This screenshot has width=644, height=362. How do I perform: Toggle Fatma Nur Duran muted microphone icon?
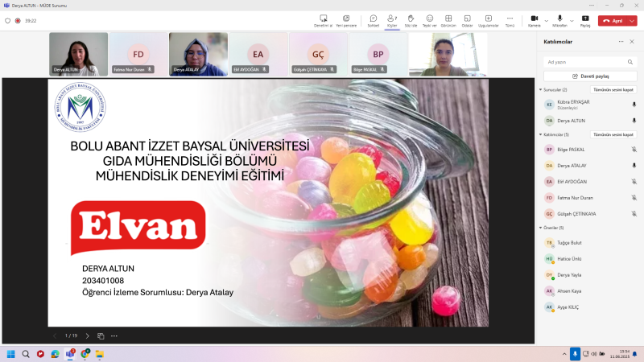634,198
